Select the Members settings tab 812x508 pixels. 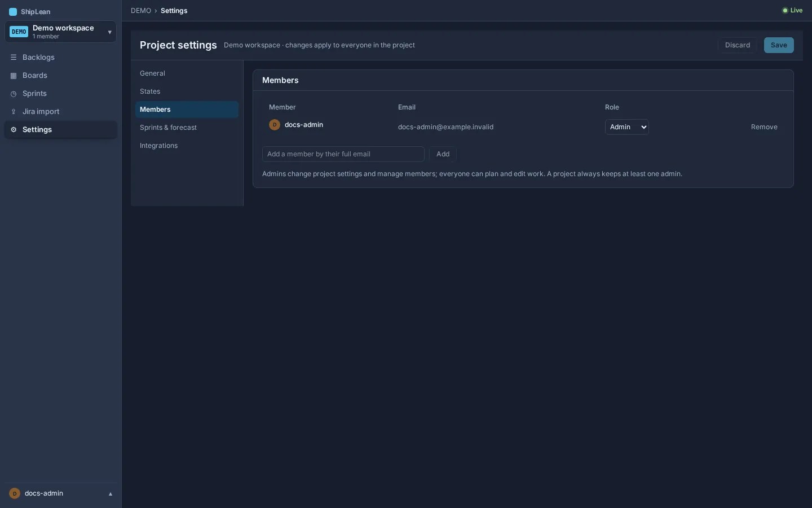tap(187, 110)
